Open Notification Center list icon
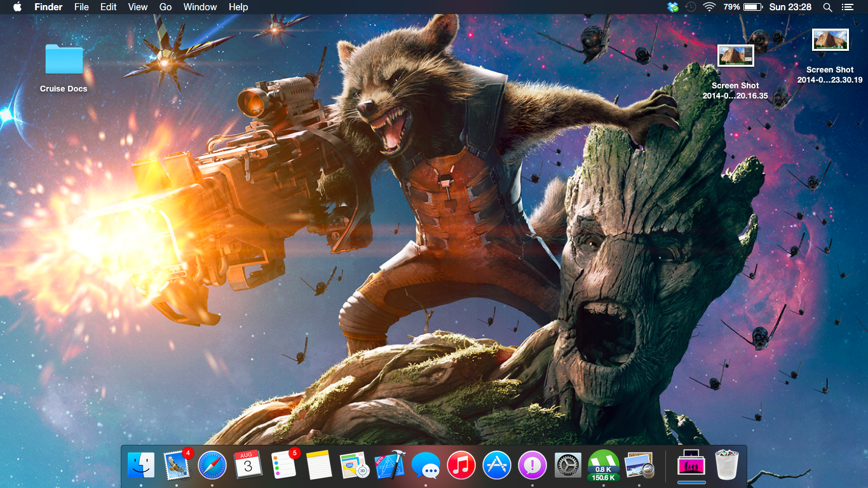Viewport: 868px width, 488px height. (x=847, y=7)
